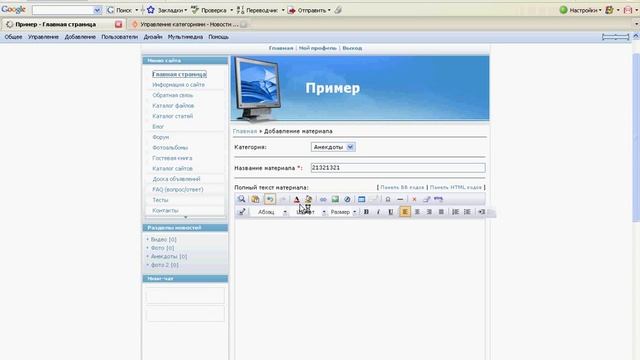
Task: Toggle justify alignment in editor toolbar
Action: pyautogui.click(x=441, y=212)
